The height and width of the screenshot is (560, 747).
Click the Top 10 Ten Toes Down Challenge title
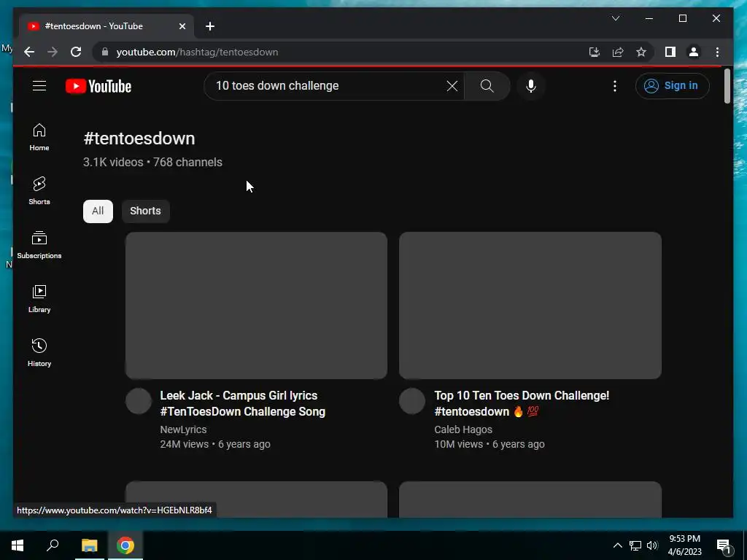click(522, 403)
